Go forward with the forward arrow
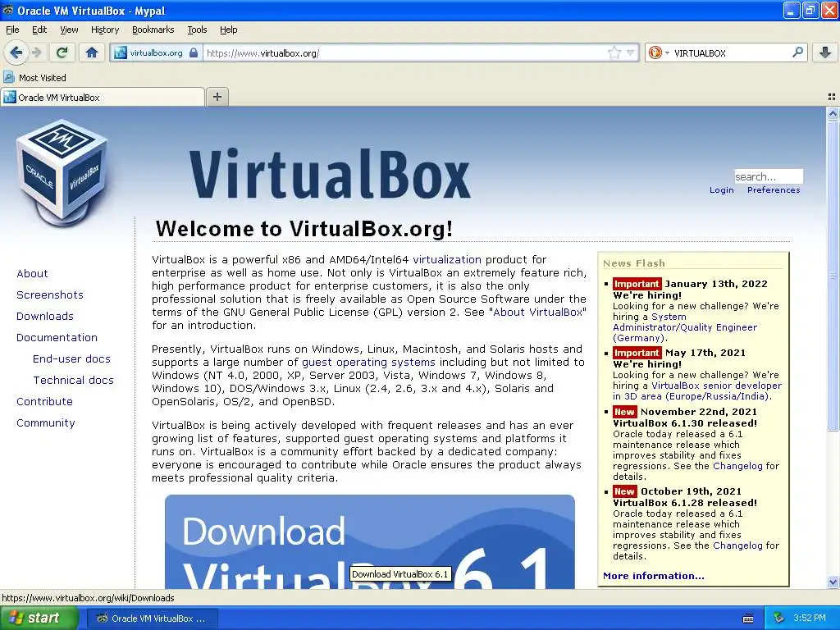This screenshot has height=630, width=840. [36, 52]
